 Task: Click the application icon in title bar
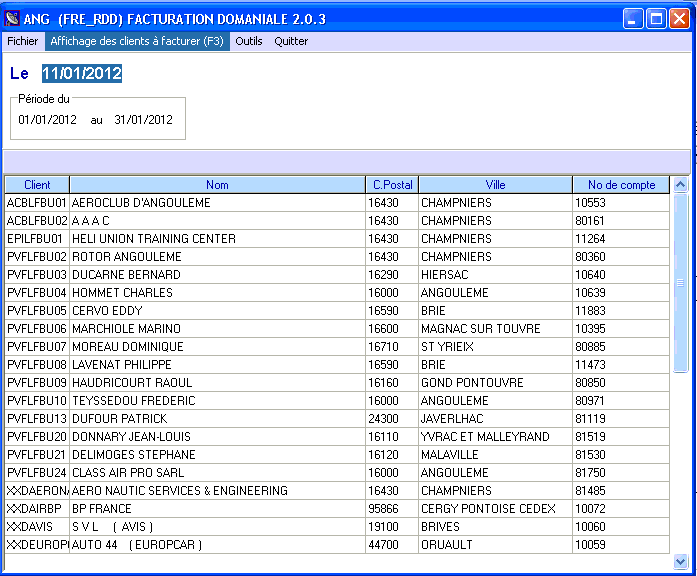(x=13, y=19)
